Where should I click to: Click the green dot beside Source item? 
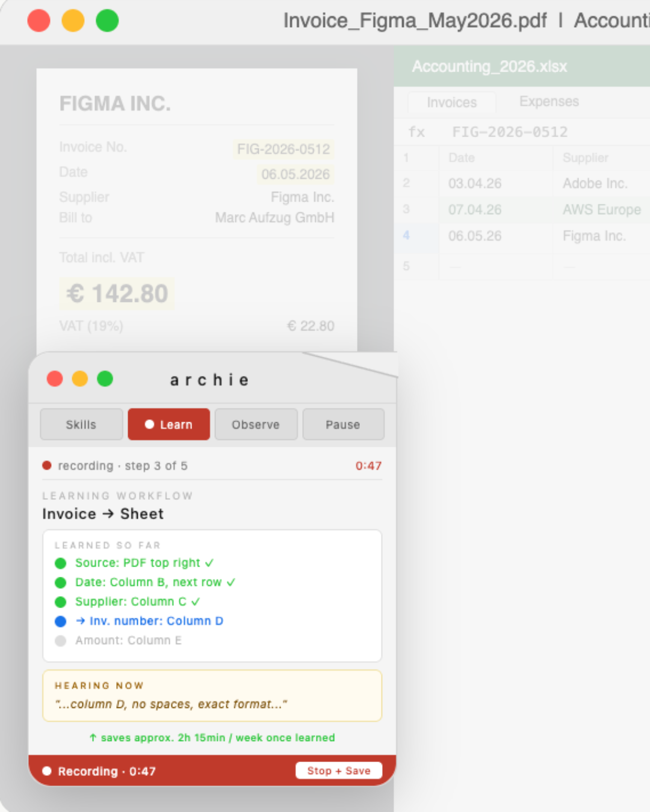60,563
